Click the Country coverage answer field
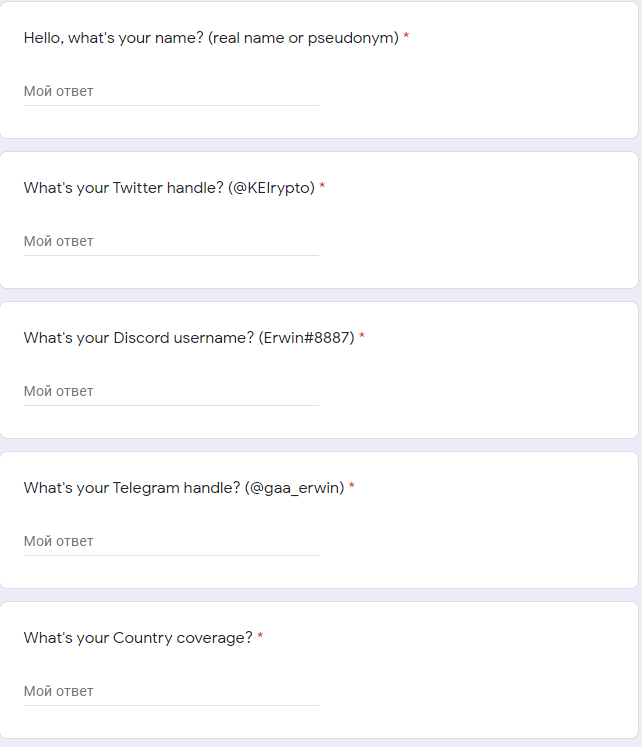 click(171, 691)
